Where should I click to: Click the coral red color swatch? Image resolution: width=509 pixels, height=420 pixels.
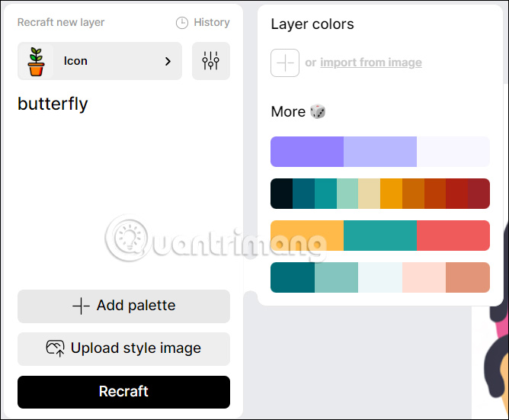pos(453,236)
